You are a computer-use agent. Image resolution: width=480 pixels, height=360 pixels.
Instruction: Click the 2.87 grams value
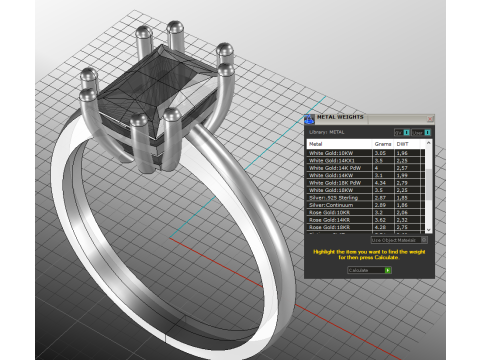(x=380, y=197)
